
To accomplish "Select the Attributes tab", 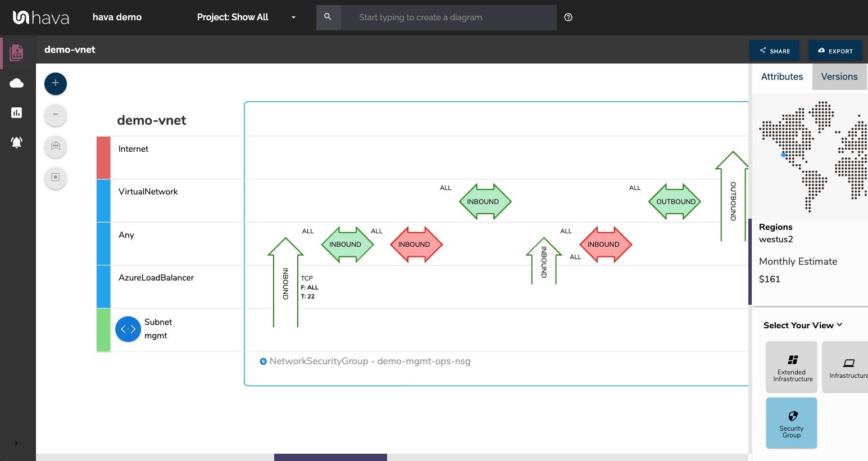I will point(781,76).
